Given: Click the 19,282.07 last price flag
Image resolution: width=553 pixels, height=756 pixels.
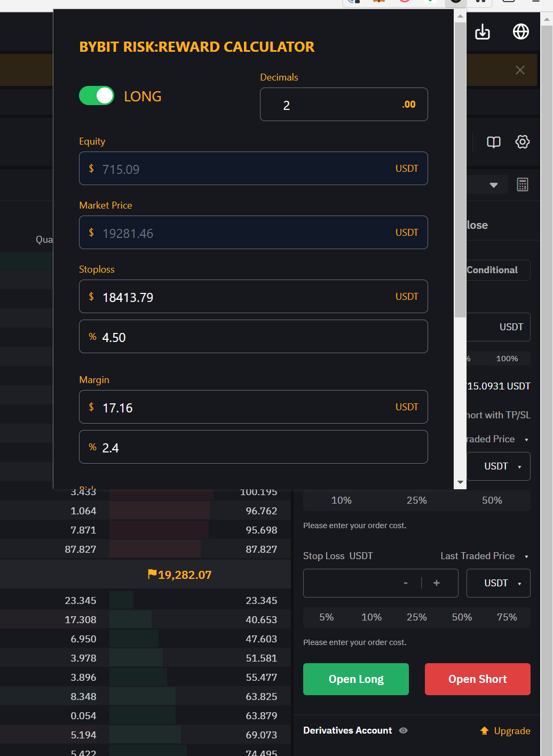Looking at the screenshot, I should tap(179, 575).
